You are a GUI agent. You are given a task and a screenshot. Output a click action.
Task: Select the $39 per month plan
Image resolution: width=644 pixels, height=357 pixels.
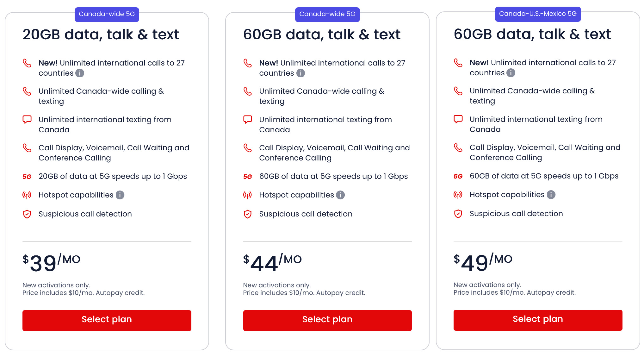pyautogui.click(x=107, y=320)
